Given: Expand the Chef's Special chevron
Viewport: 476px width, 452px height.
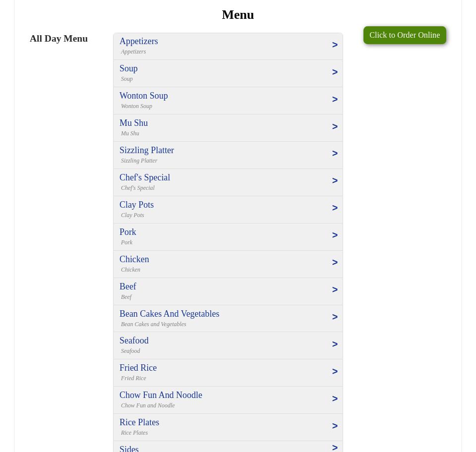Looking at the screenshot, I should (335, 181).
